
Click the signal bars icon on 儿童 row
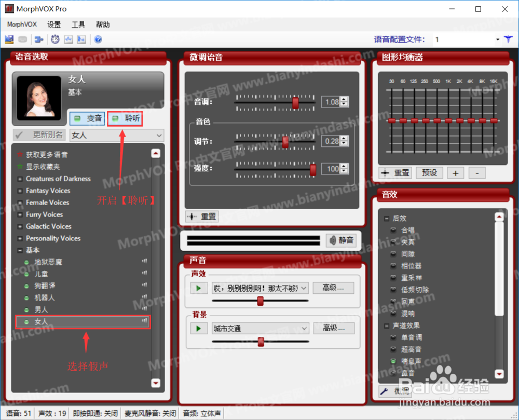pyautogui.click(x=144, y=273)
